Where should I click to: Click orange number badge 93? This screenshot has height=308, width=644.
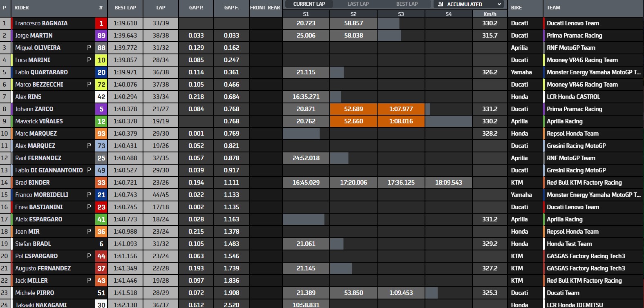(x=101, y=134)
